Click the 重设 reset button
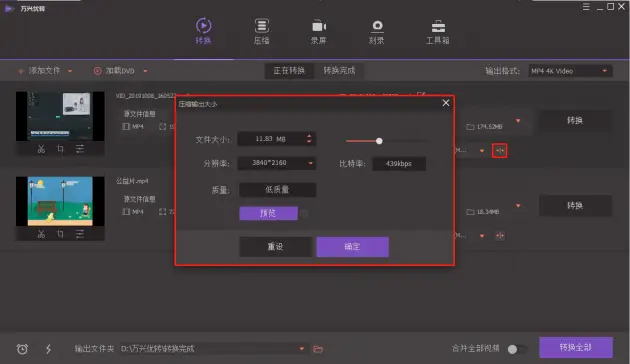The image size is (630, 364). pyautogui.click(x=275, y=246)
